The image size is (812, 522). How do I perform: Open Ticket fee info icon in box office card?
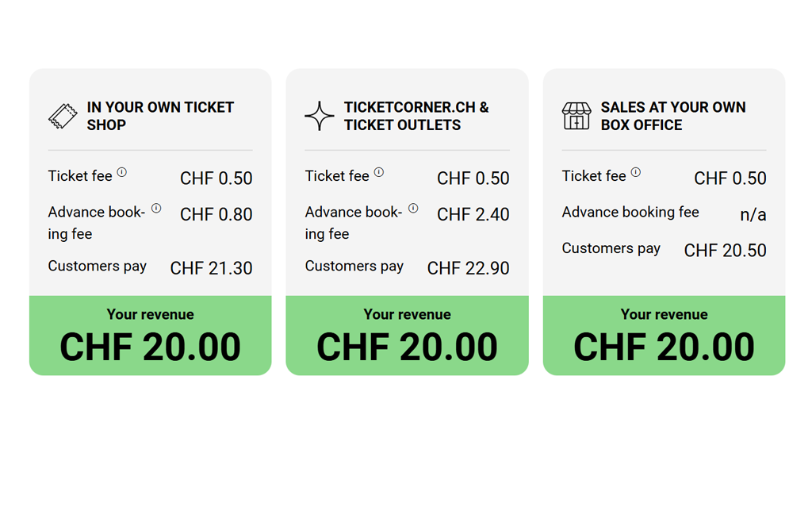[x=636, y=172]
